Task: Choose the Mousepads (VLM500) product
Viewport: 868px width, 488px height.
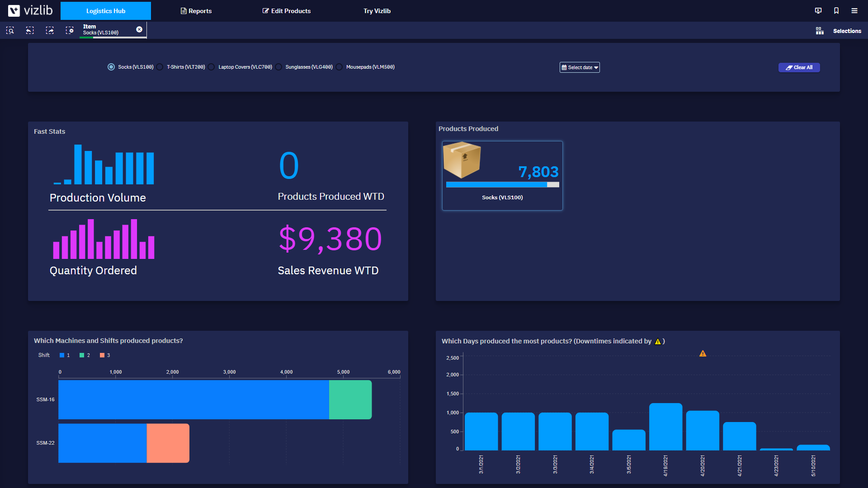Action: [339, 66]
